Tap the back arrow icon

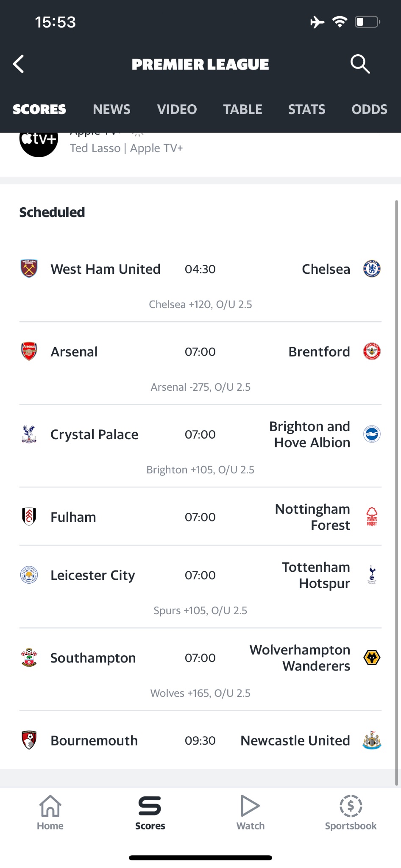tap(18, 64)
